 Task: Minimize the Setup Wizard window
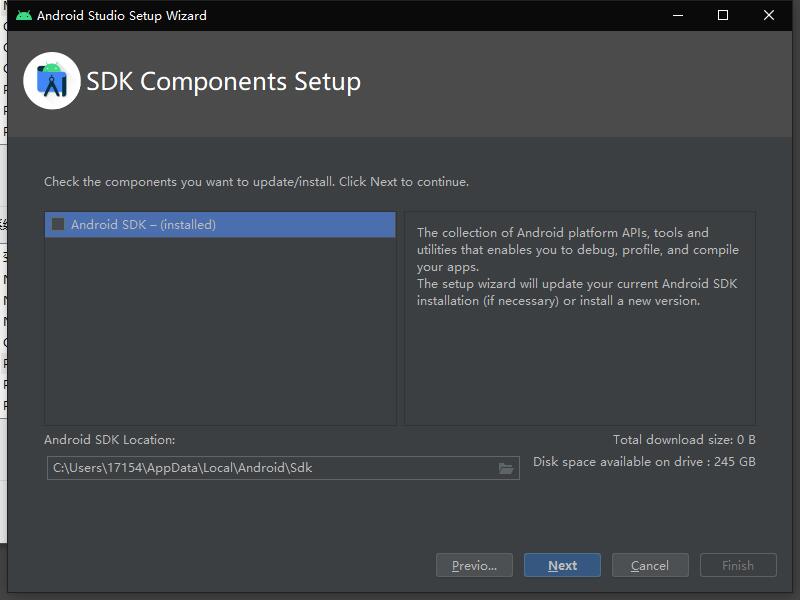(678, 15)
